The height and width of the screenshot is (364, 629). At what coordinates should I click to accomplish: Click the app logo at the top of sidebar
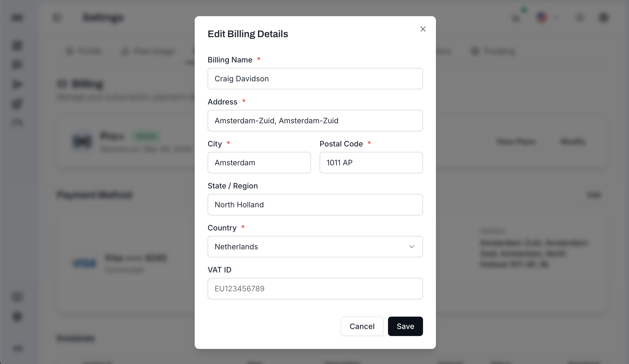pyautogui.click(x=17, y=17)
